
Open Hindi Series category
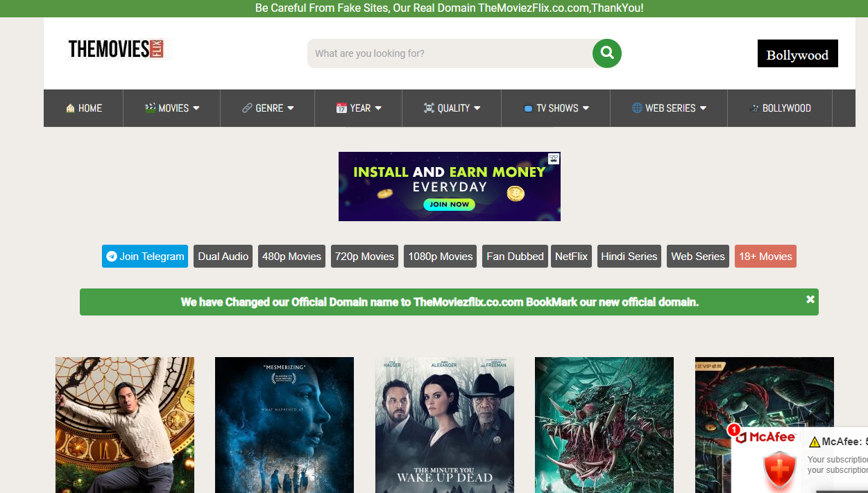pyautogui.click(x=629, y=257)
